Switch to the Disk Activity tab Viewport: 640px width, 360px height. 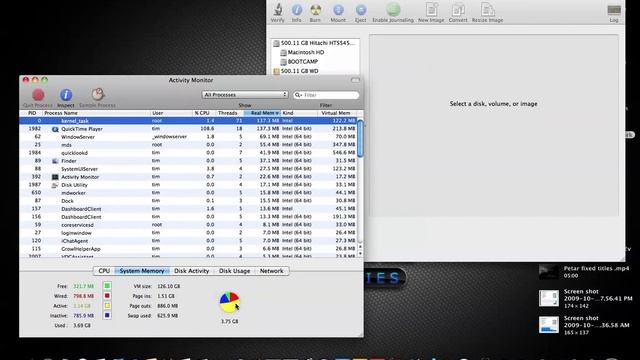tap(191, 271)
